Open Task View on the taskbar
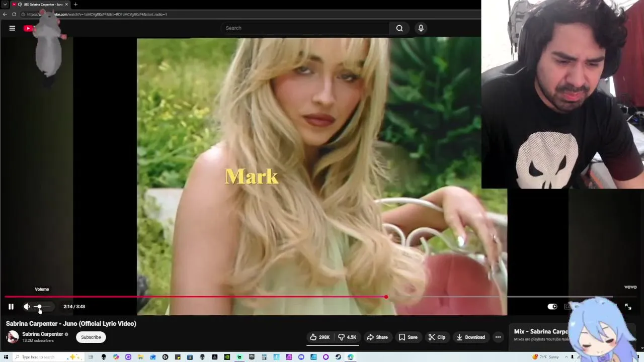644x362 pixels. [x=91, y=357]
